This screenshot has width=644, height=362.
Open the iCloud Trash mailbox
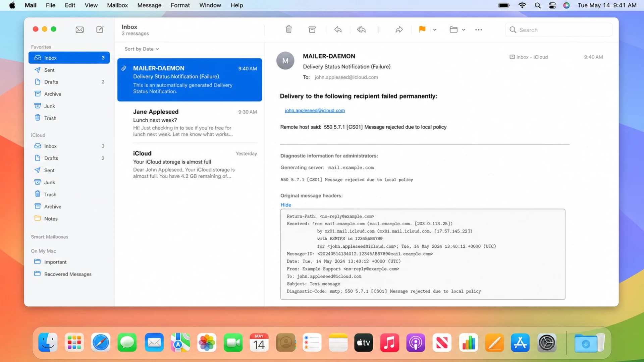tap(69, 194)
